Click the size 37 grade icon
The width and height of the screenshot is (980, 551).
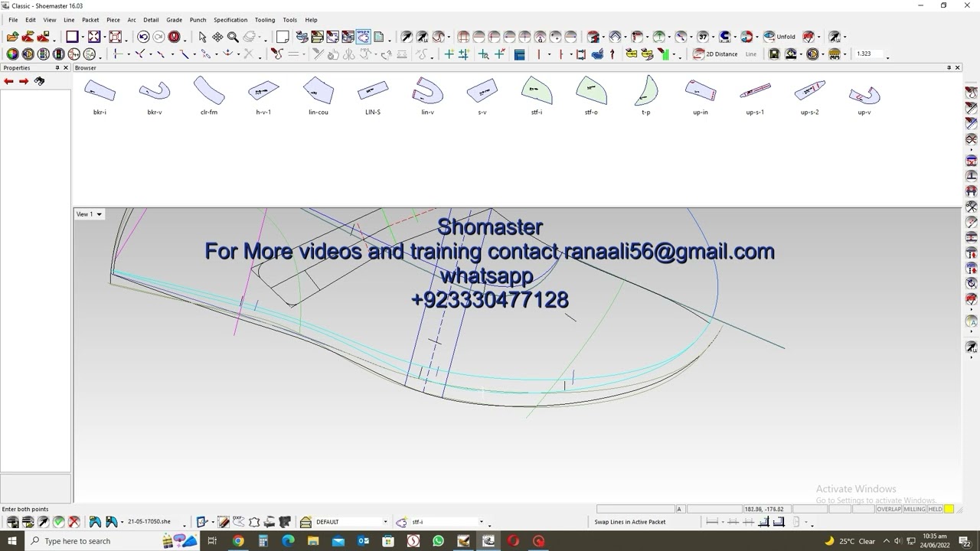click(x=703, y=37)
